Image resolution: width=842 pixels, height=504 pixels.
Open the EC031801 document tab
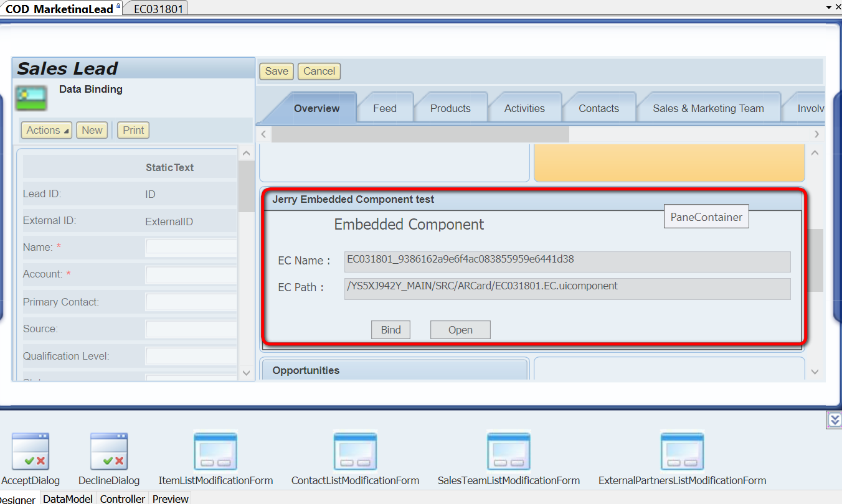click(156, 8)
